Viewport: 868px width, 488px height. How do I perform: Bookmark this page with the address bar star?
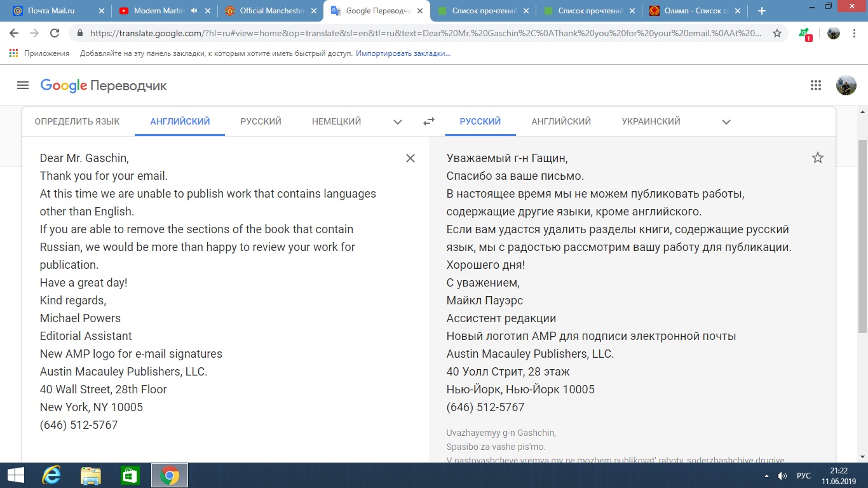pos(777,34)
